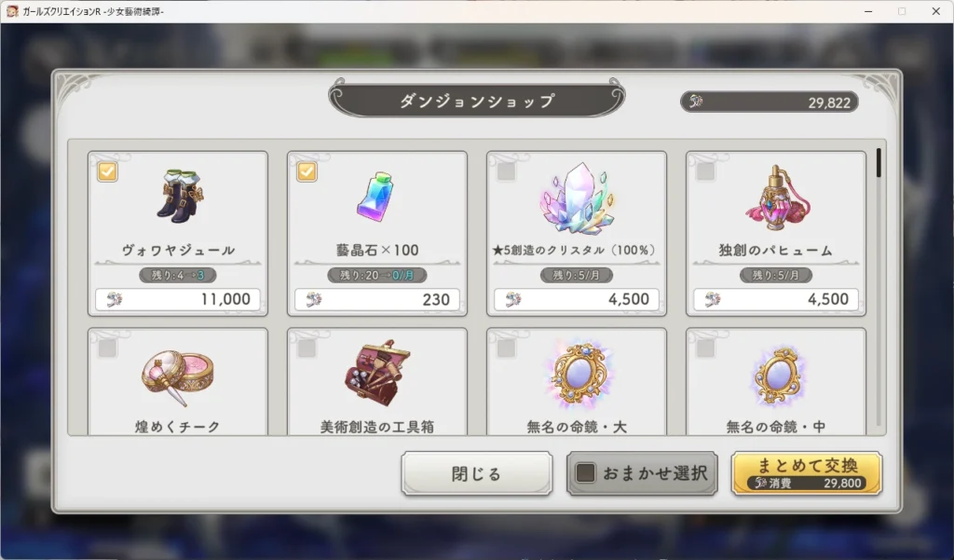This screenshot has height=560, width=954.
Task: Click the 閉じる button
Action: [476, 473]
